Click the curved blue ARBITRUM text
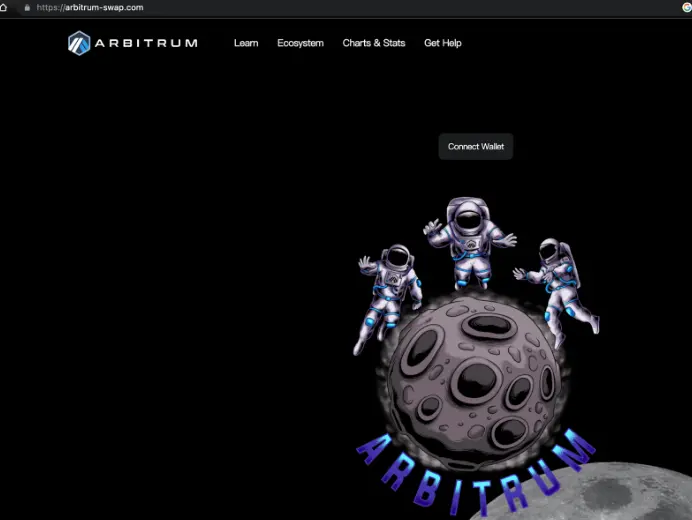The image size is (692, 520). pyautogui.click(x=476, y=473)
